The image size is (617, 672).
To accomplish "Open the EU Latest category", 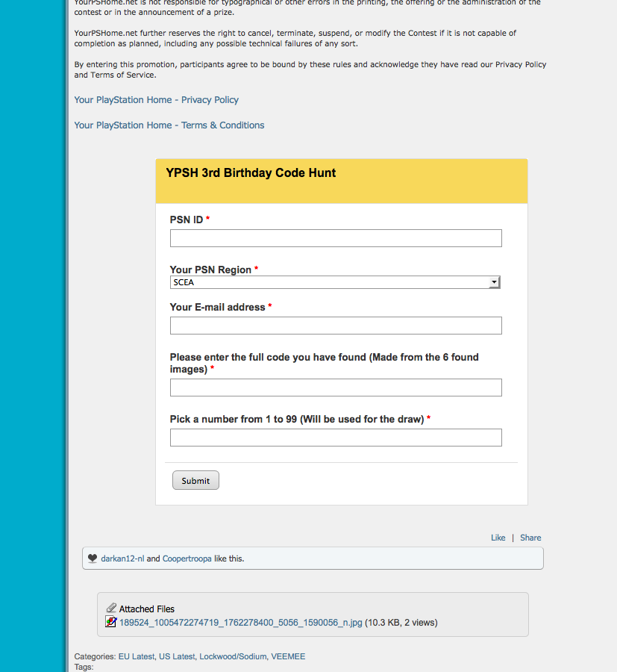I will [x=137, y=656].
